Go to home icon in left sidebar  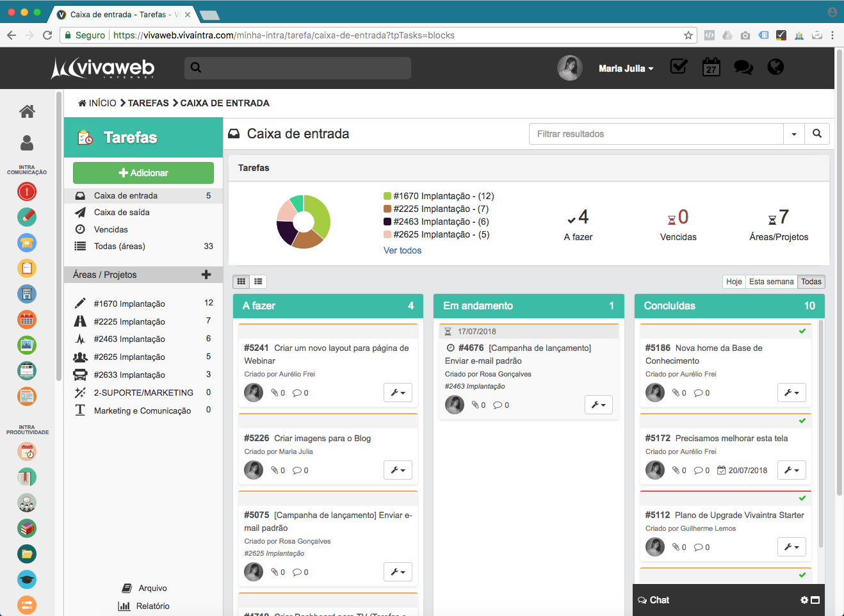[x=27, y=111]
